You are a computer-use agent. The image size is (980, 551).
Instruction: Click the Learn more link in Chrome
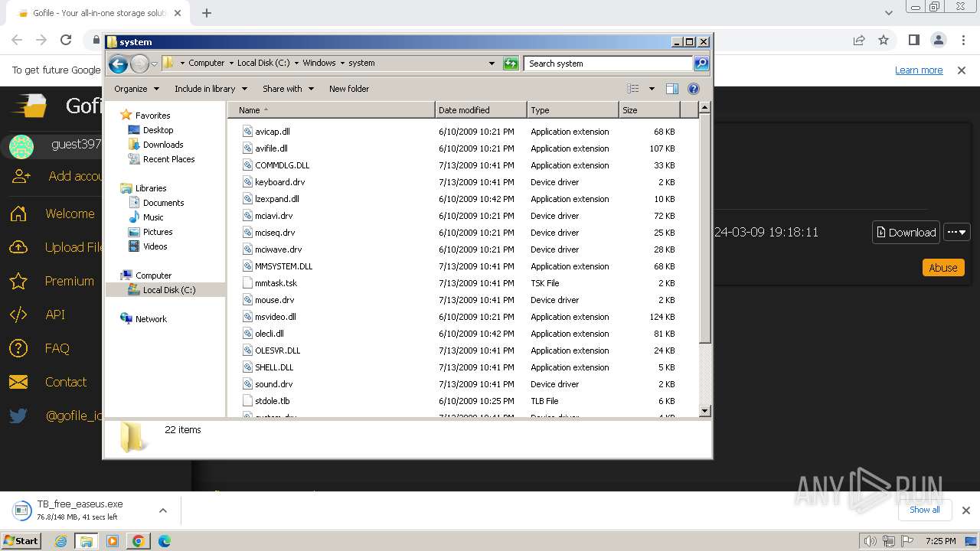[919, 70]
